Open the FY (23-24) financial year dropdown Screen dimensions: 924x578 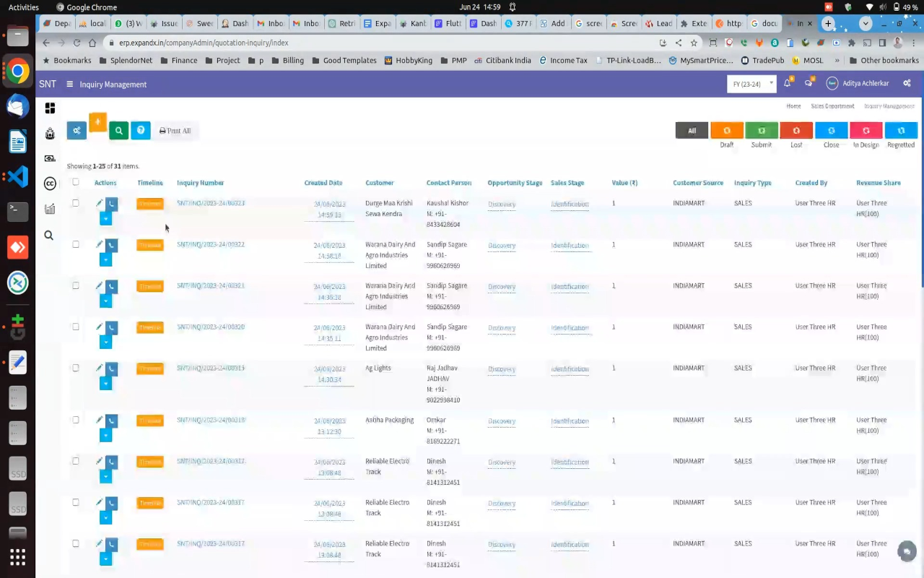751,84
